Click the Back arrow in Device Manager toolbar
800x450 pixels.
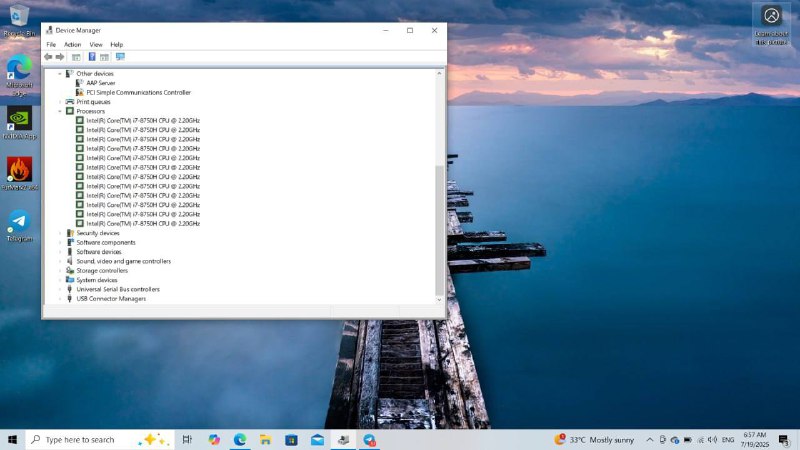tap(48, 57)
